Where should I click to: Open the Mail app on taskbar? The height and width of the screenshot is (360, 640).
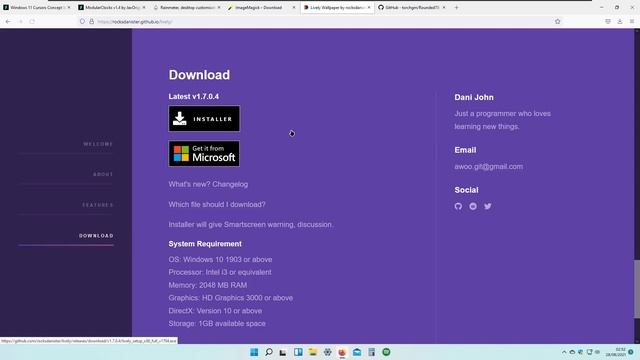[357, 352]
